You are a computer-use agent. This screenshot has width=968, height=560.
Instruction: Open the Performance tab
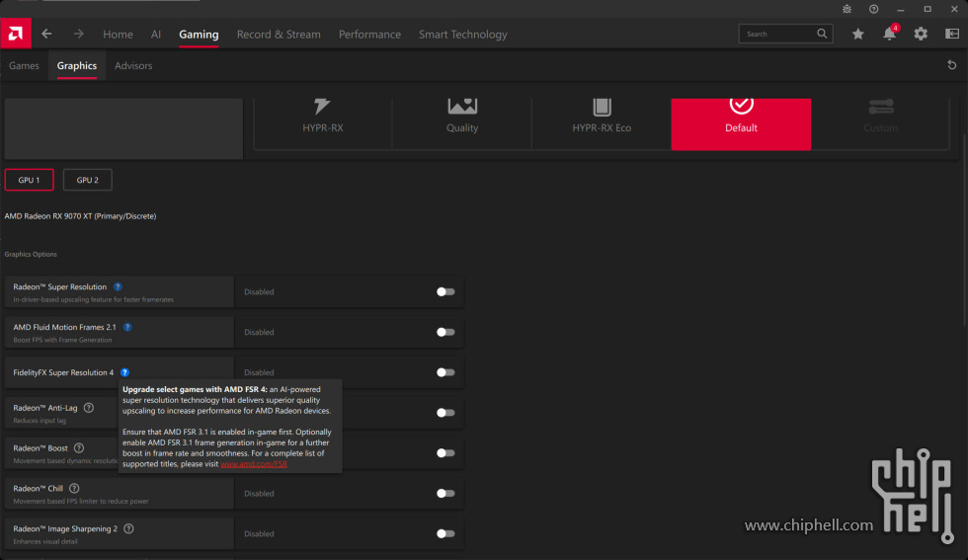[369, 35]
